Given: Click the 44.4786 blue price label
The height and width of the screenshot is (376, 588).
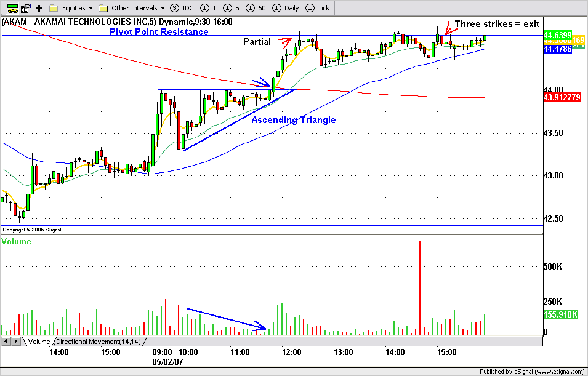Looking at the screenshot, I should (x=557, y=49).
